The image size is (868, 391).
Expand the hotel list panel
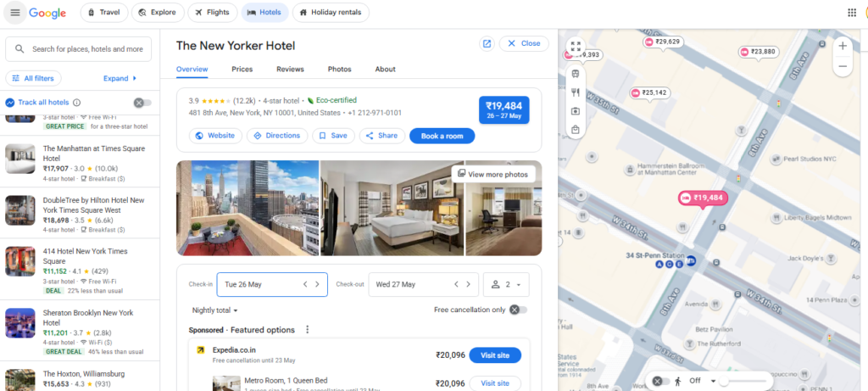(x=120, y=79)
